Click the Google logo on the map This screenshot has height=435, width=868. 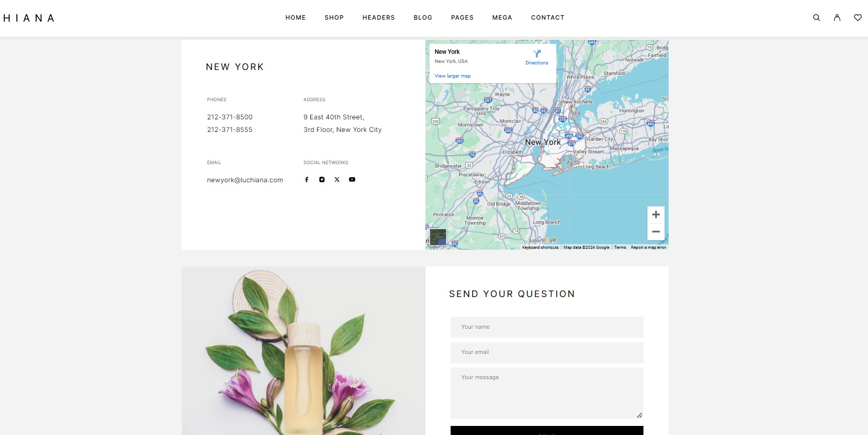[547, 240]
